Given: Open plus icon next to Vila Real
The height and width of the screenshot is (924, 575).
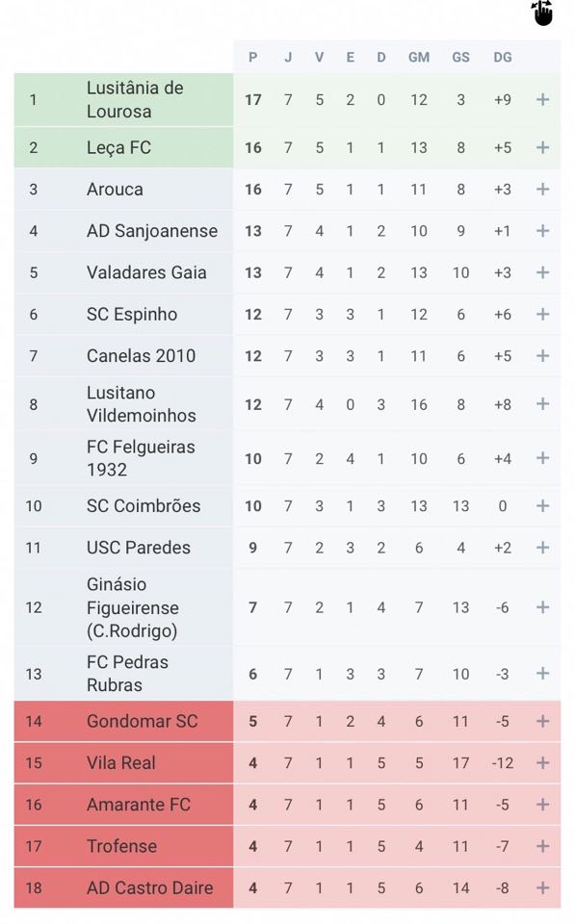Looking at the screenshot, I should pyautogui.click(x=542, y=763).
